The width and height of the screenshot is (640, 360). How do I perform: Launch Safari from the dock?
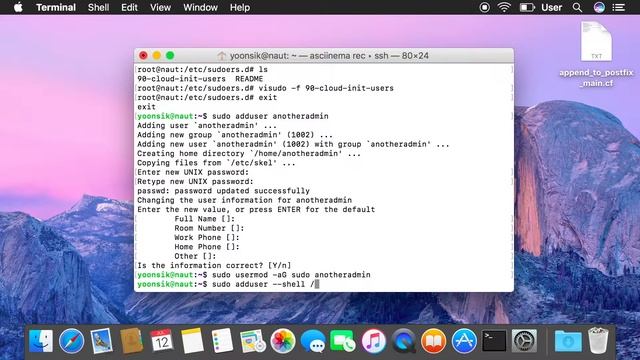(71, 340)
